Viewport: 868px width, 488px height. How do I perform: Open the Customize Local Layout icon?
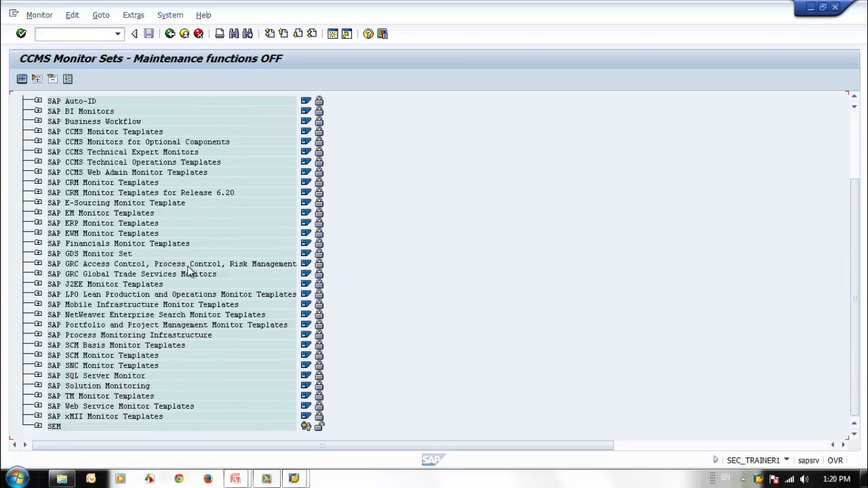tap(382, 34)
